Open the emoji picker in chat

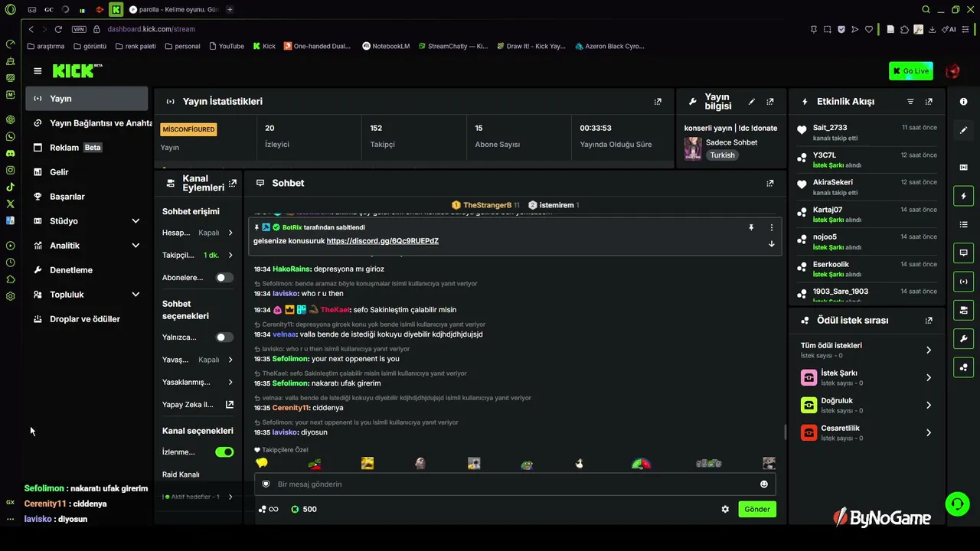(x=764, y=484)
